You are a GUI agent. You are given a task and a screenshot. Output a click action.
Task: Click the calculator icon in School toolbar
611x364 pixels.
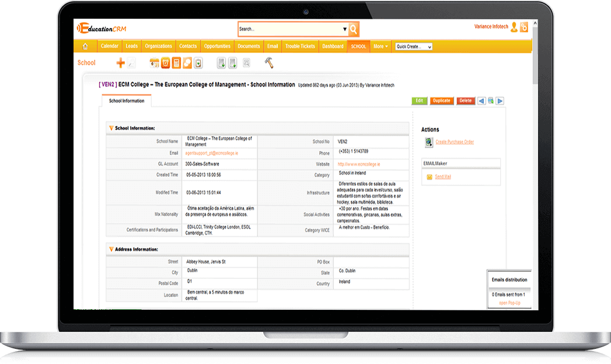(176, 63)
